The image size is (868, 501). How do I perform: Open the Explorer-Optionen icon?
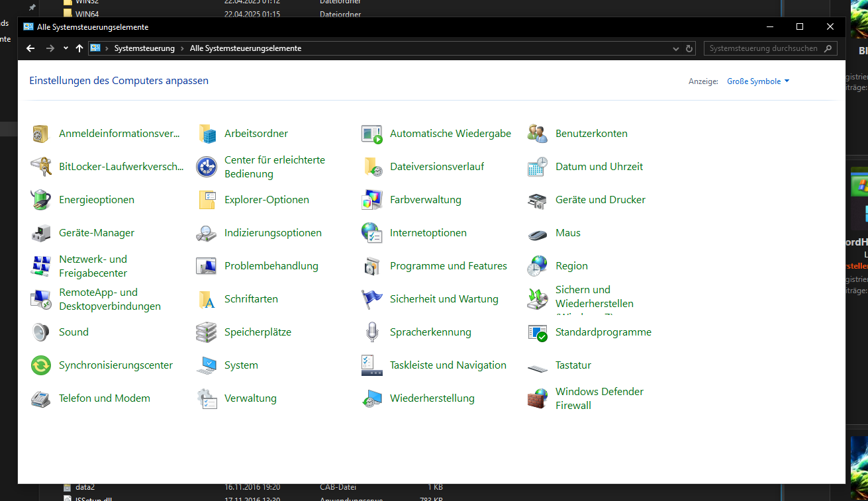(x=207, y=200)
